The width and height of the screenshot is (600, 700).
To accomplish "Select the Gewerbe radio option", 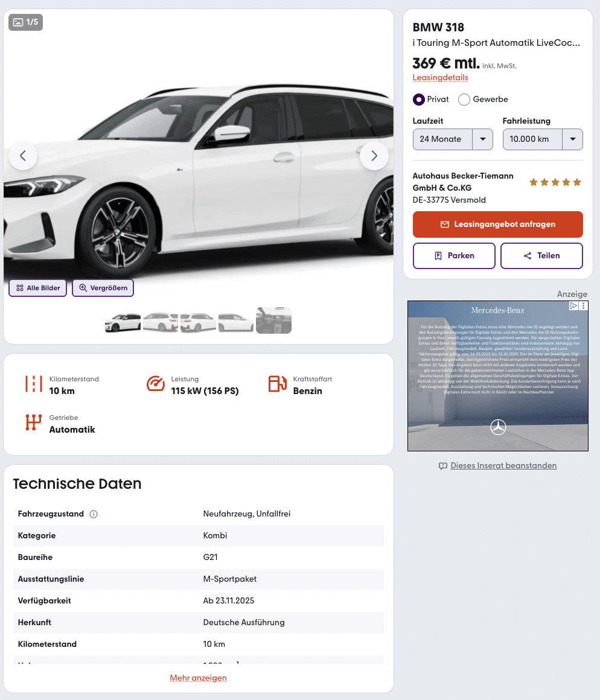I will (x=464, y=100).
